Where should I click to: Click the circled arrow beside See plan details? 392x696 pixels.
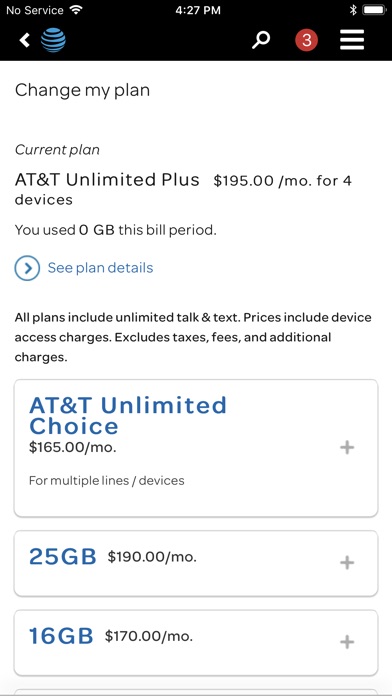coord(27,268)
